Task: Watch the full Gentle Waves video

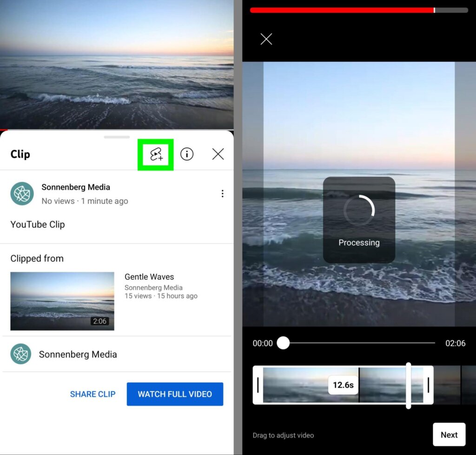Action: (x=175, y=394)
